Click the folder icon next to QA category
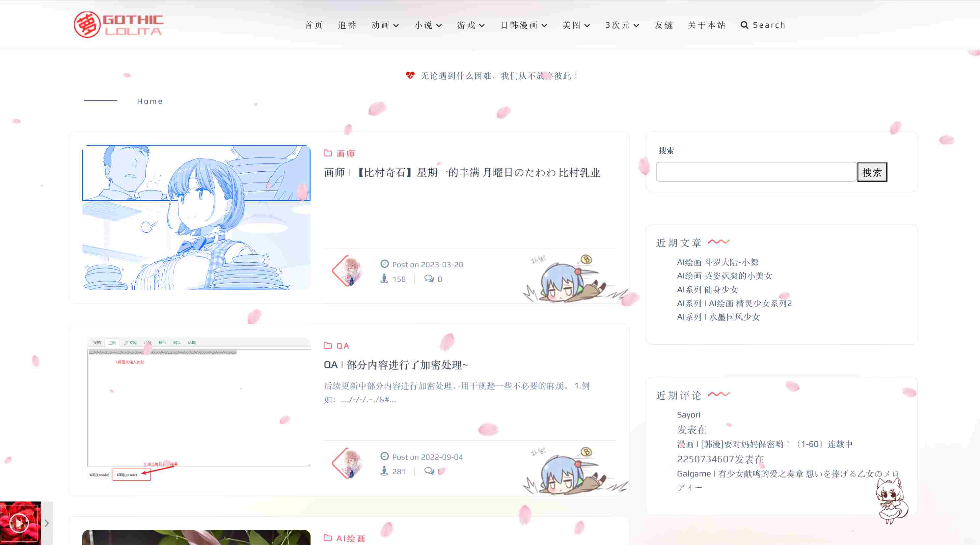The image size is (980, 545). pyautogui.click(x=328, y=345)
